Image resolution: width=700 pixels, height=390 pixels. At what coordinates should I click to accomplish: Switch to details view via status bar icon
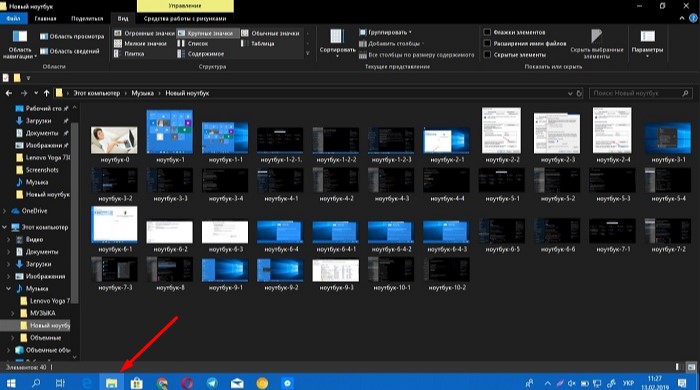[678, 367]
